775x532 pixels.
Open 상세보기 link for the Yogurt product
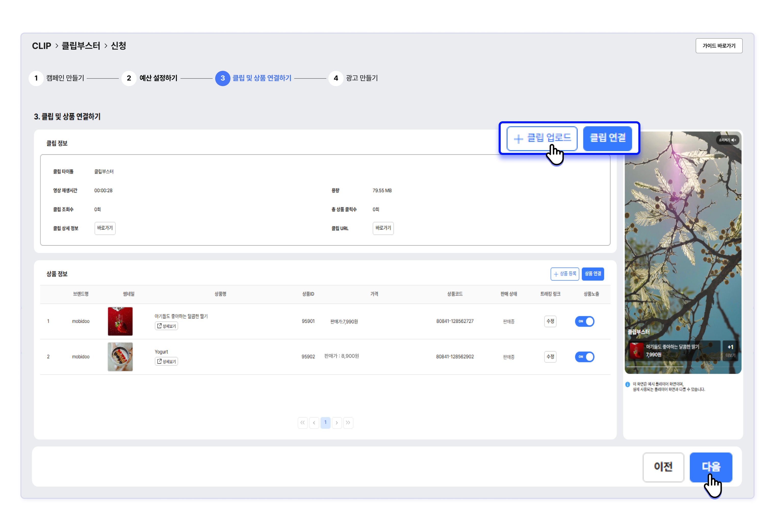(166, 361)
